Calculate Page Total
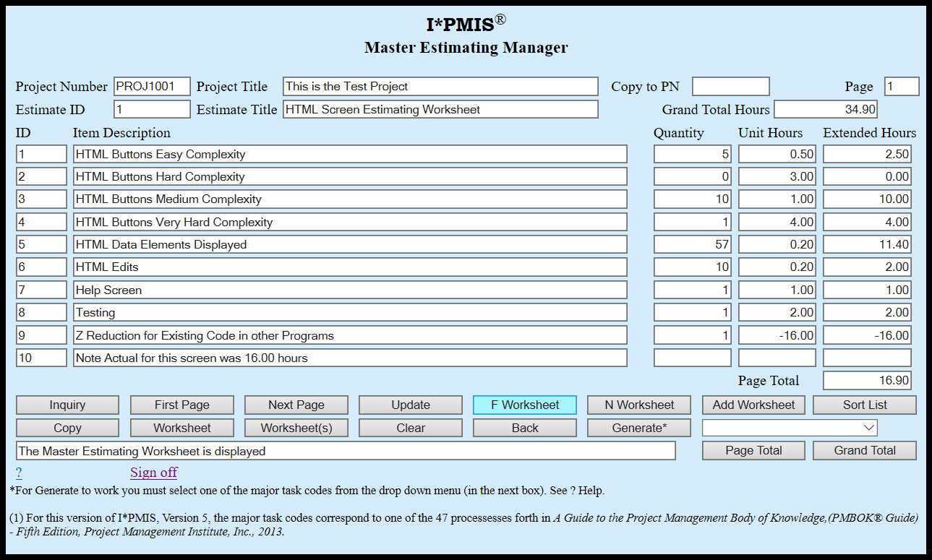 753,450
